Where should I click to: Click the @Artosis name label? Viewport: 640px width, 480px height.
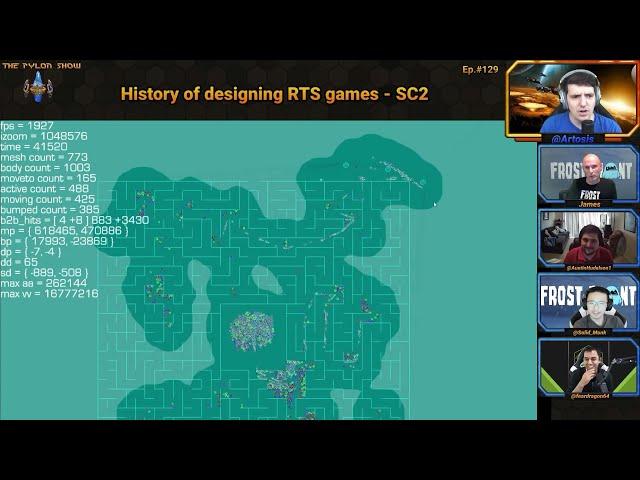point(572,139)
